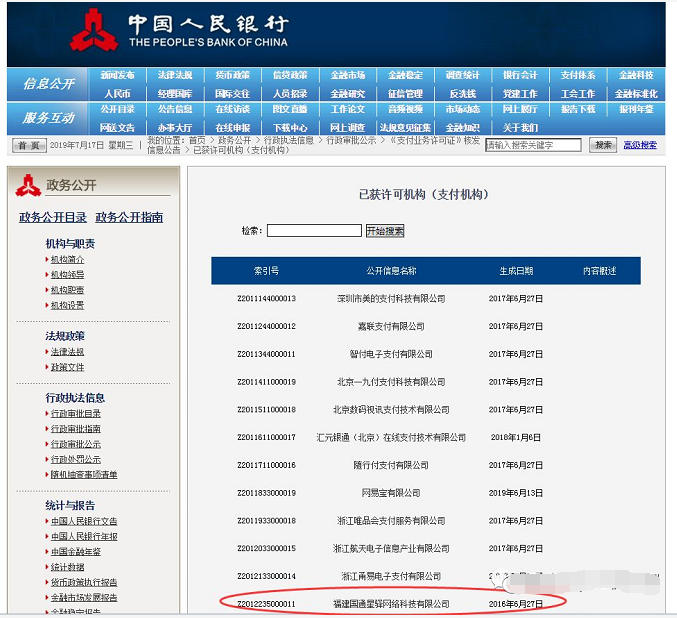
Task: Go to the 征信管理 section
Action: 405,94
